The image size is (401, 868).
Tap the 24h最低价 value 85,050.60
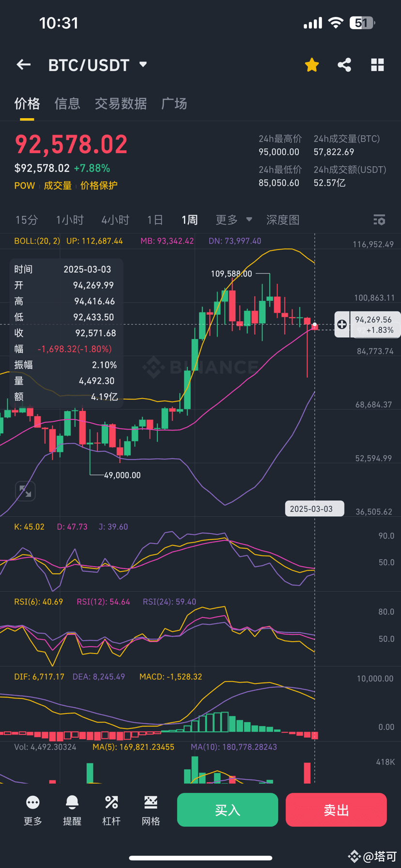(x=279, y=183)
